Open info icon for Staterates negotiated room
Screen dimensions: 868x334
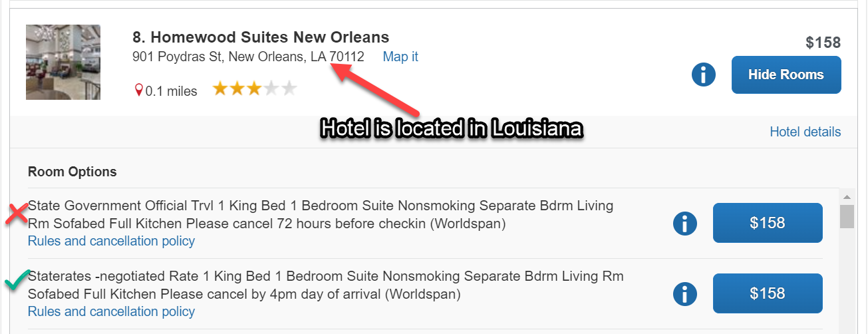click(x=684, y=293)
